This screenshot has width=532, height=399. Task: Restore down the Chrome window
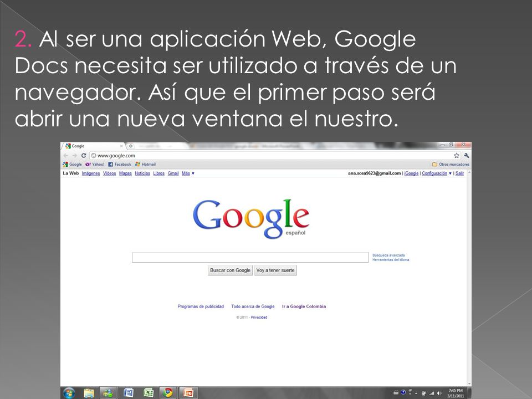451,145
